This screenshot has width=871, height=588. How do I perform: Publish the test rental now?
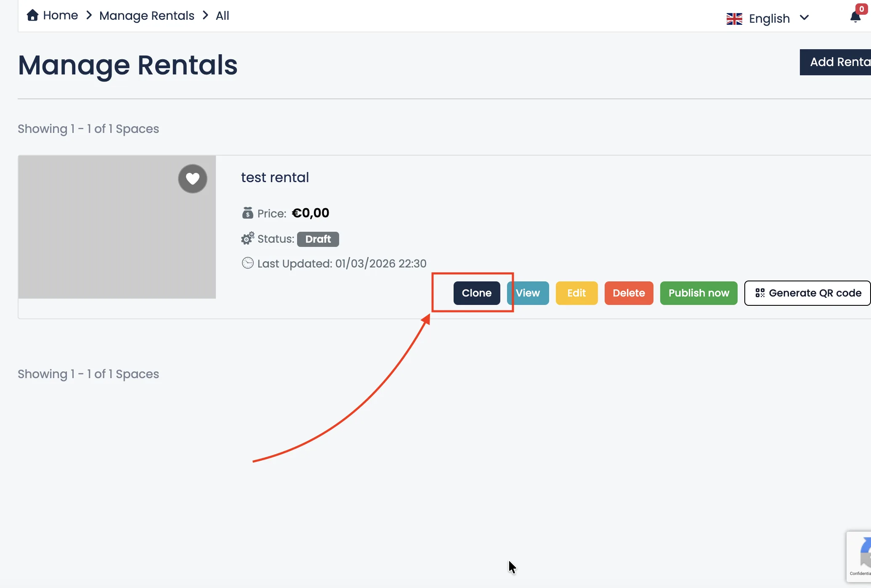[698, 293]
